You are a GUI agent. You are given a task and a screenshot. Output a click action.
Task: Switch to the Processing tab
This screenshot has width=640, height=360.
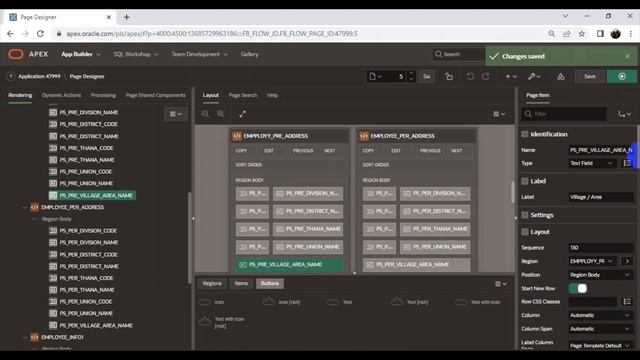pyautogui.click(x=103, y=95)
